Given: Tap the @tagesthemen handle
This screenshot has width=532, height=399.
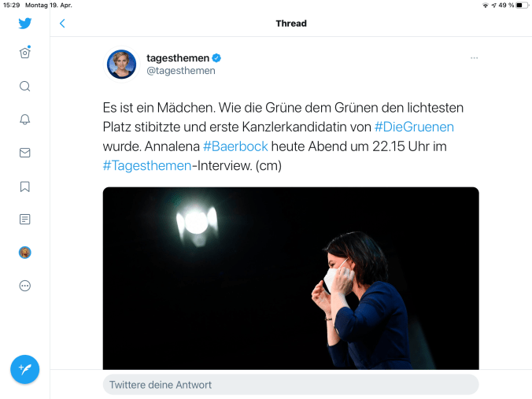Looking at the screenshot, I should [x=181, y=71].
